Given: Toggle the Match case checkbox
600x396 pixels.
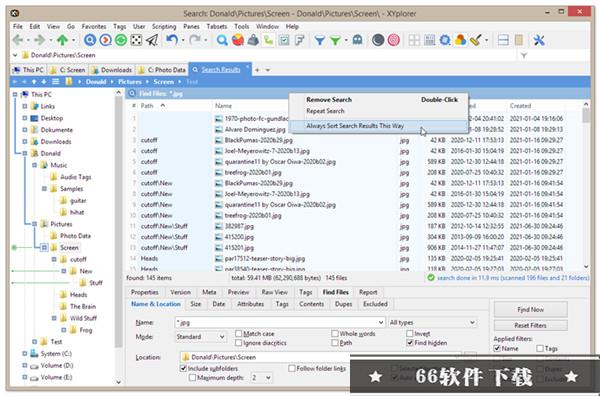Looking at the screenshot, I should click(238, 334).
